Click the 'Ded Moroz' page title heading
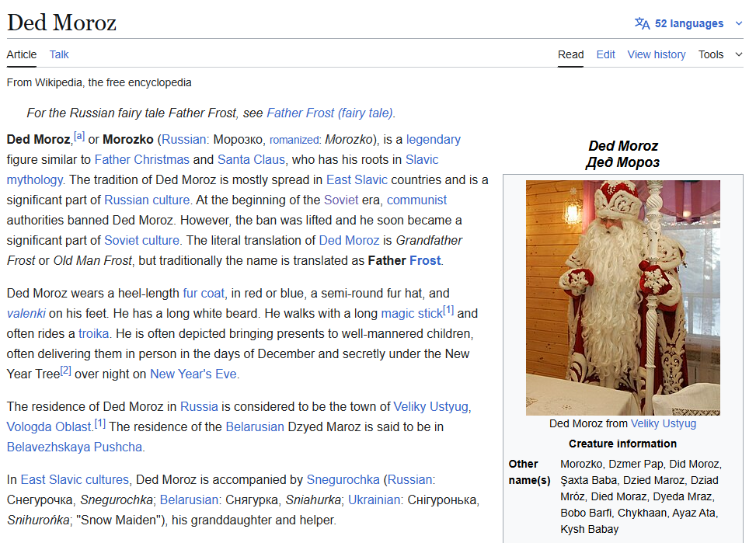The image size is (756, 543). (61, 23)
